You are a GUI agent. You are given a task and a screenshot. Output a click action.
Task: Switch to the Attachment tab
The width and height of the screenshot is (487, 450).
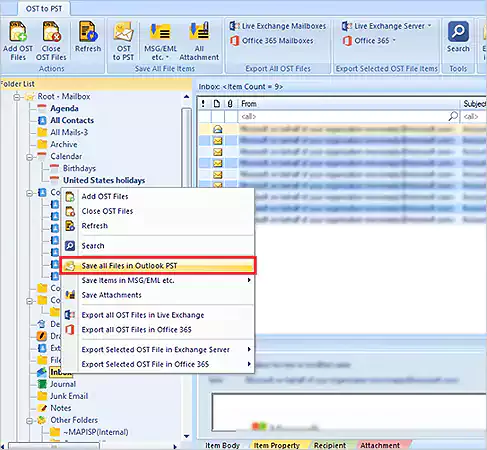click(x=380, y=445)
